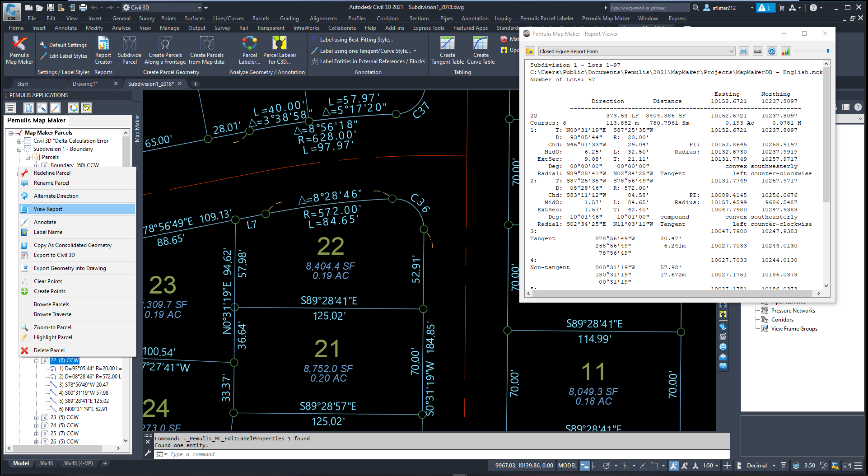Toggle annotation visibility in status bar

673,466
